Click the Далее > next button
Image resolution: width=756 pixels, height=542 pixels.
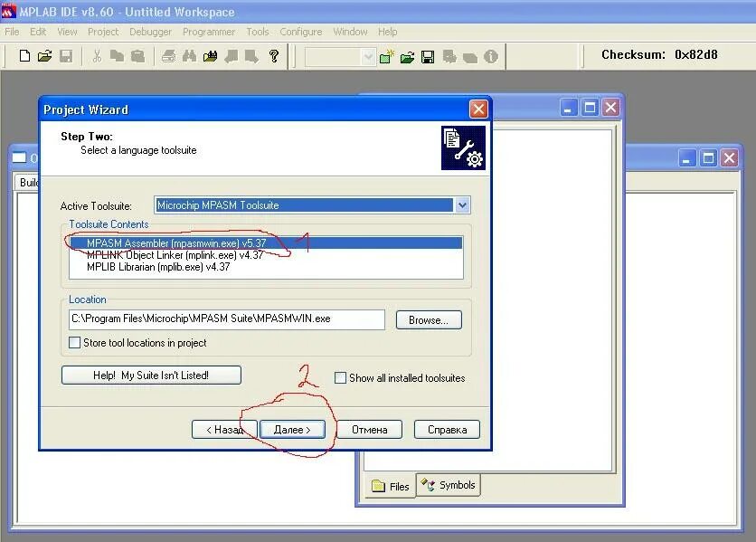pos(292,430)
